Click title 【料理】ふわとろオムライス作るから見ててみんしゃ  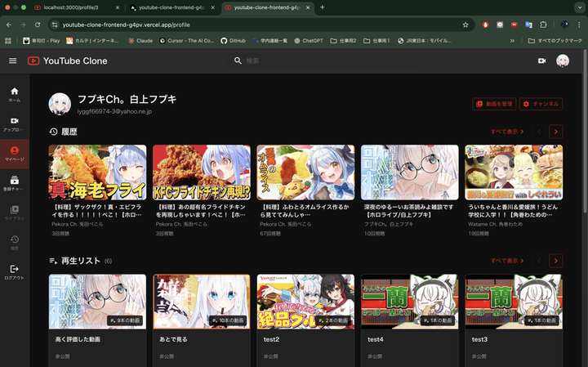305,211
